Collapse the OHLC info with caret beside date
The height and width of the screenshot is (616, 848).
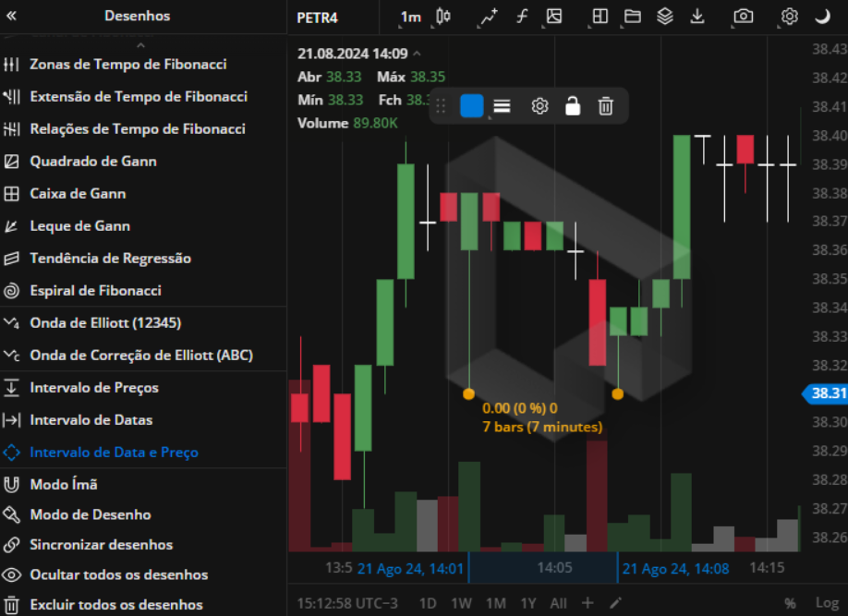click(417, 54)
